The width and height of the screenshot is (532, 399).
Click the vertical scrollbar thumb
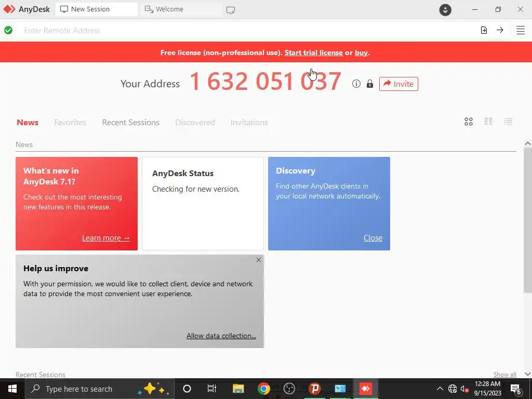(x=527, y=220)
